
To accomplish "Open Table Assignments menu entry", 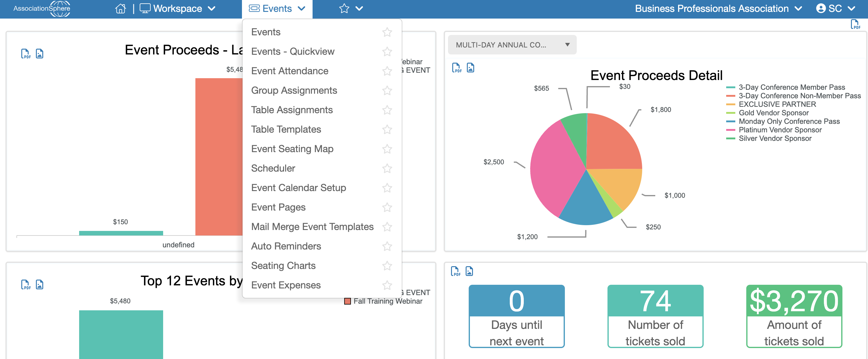I will [x=292, y=110].
